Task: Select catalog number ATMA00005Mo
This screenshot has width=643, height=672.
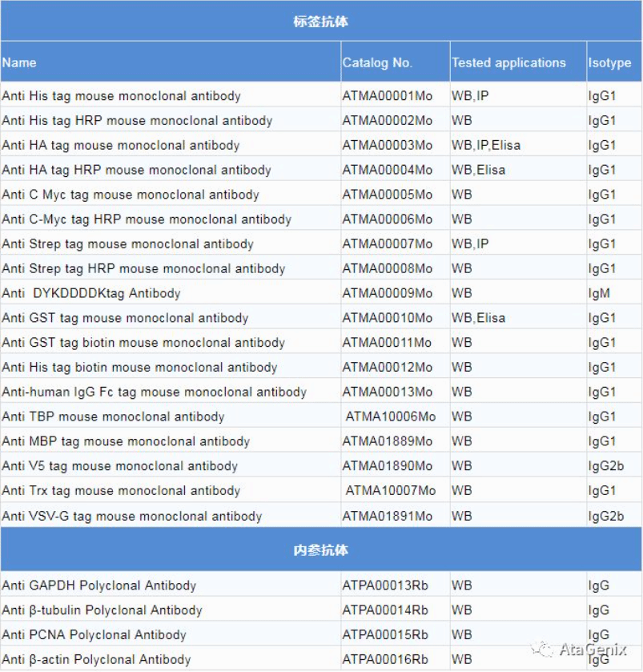Action: tap(388, 194)
